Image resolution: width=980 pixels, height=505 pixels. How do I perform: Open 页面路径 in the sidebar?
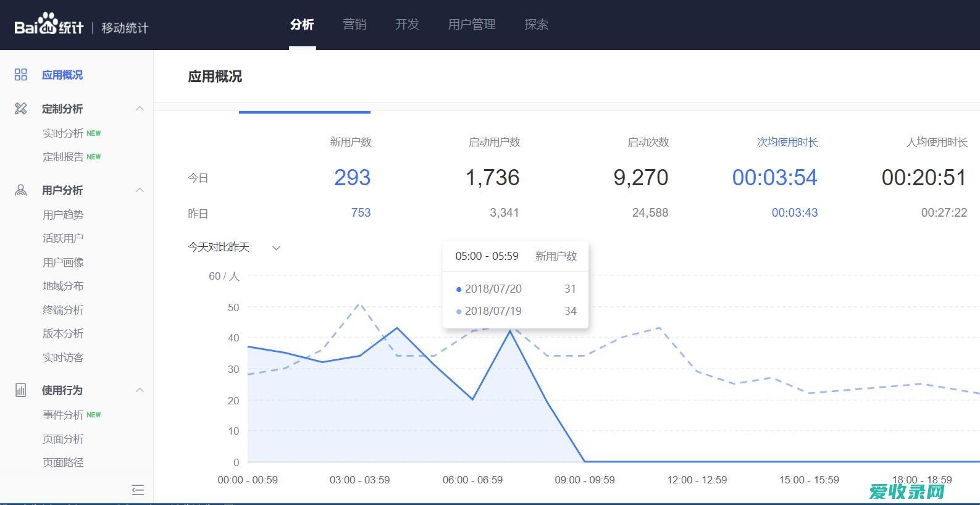click(x=63, y=462)
